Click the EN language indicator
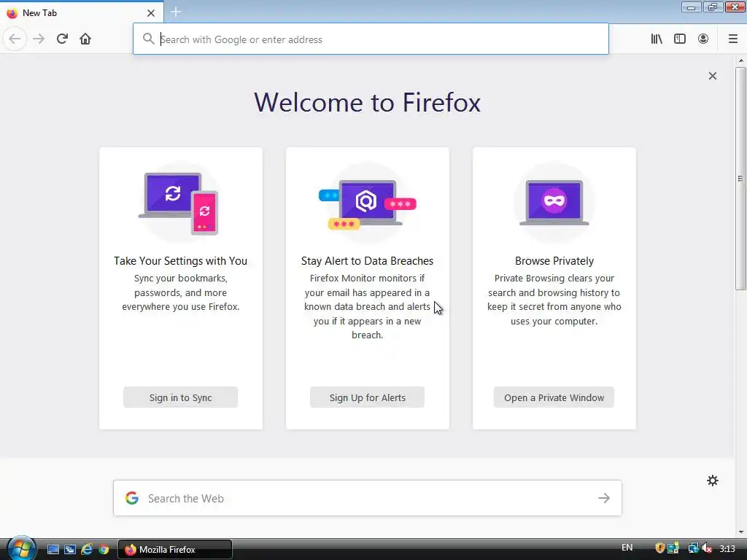 (627, 548)
